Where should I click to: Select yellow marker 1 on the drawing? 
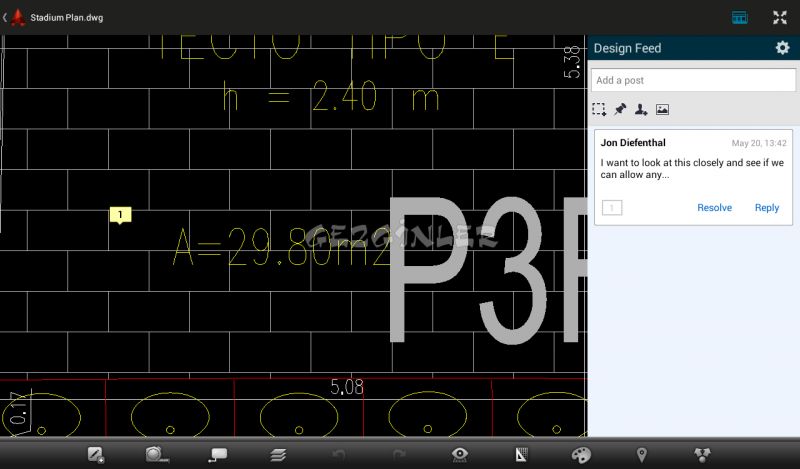(x=120, y=215)
